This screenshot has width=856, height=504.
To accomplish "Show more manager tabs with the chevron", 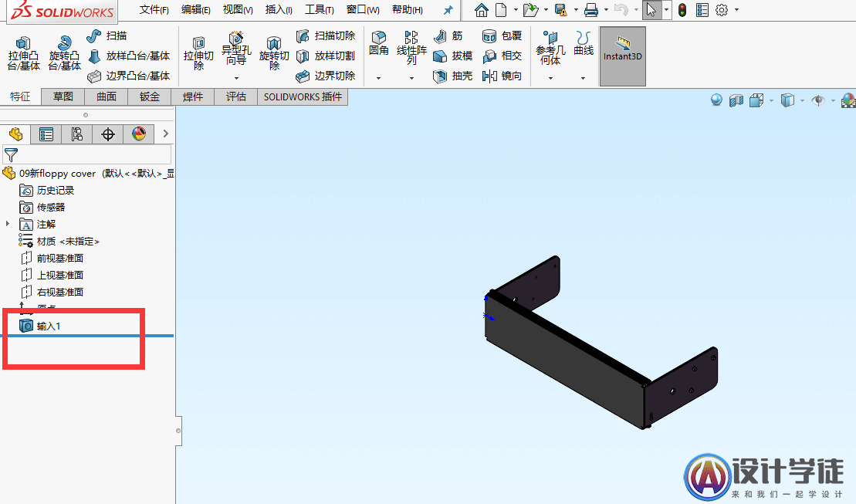I will (x=165, y=134).
